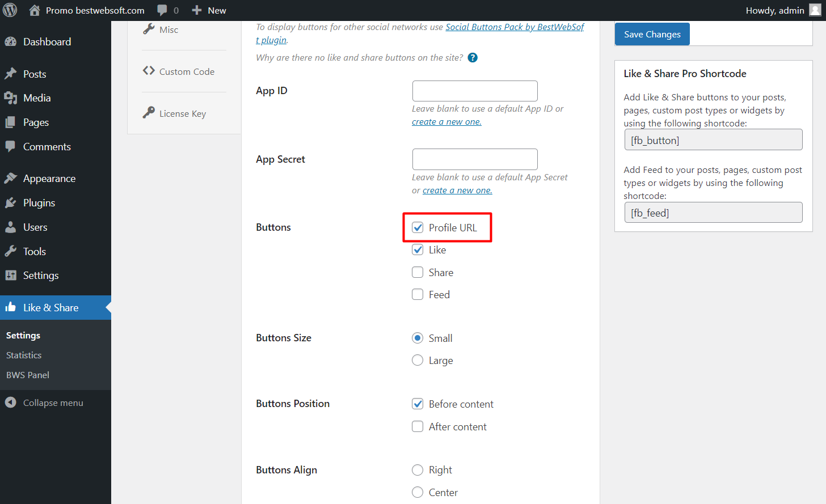
Task: Open BWS Panel submenu item
Action: click(x=28, y=375)
